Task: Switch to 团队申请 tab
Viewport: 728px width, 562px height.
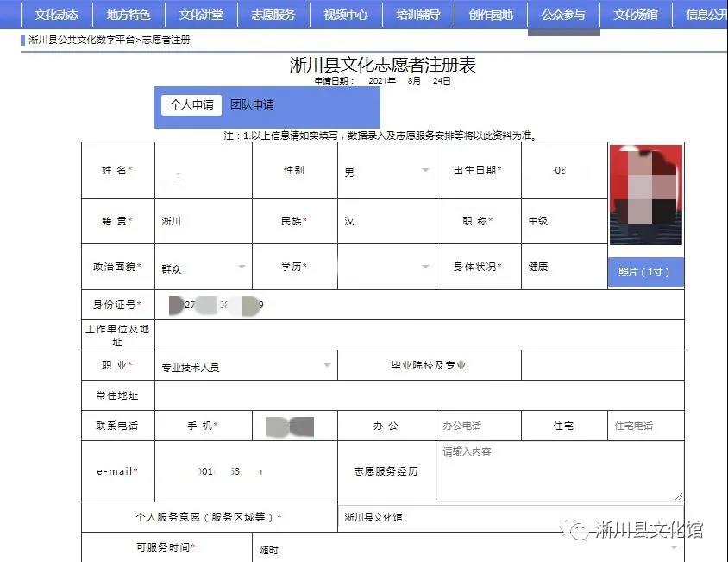Action: point(252,104)
